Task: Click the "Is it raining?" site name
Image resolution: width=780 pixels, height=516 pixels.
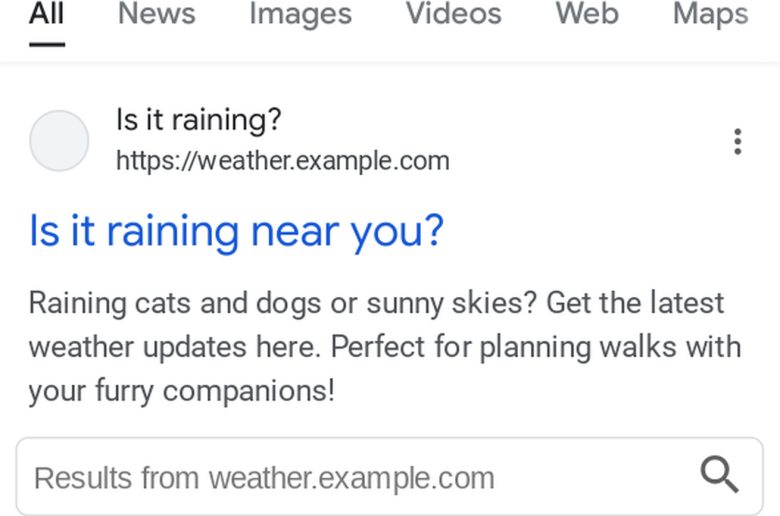Action: (198, 120)
